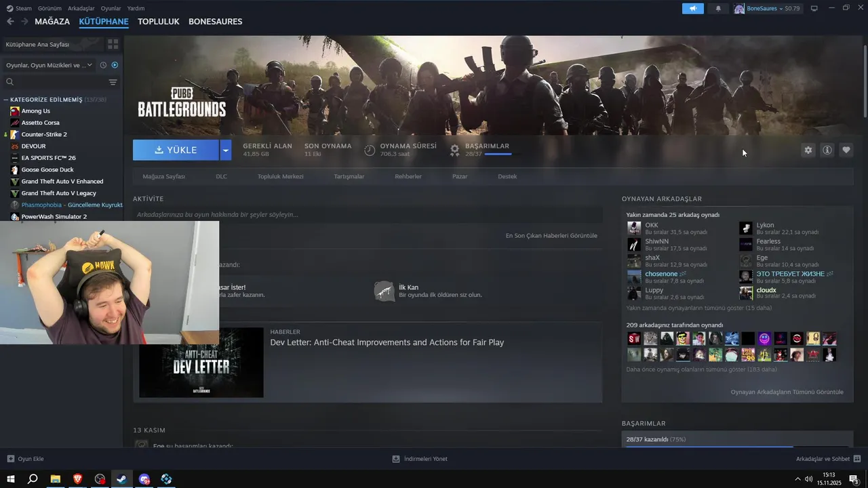Image resolution: width=868 pixels, height=488 pixels.
Task: Click the activity status text field
Action: [368, 215]
